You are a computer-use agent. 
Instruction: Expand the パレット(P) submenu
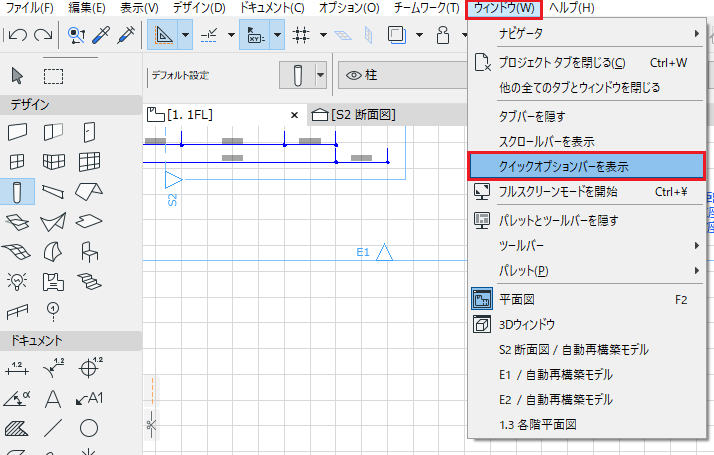587,271
